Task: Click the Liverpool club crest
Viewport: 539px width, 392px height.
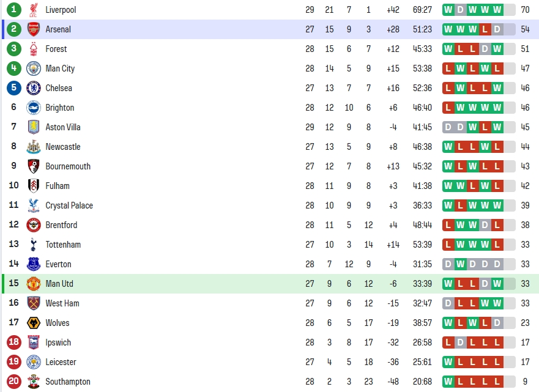Action: pyautogui.click(x=34, y=10)
